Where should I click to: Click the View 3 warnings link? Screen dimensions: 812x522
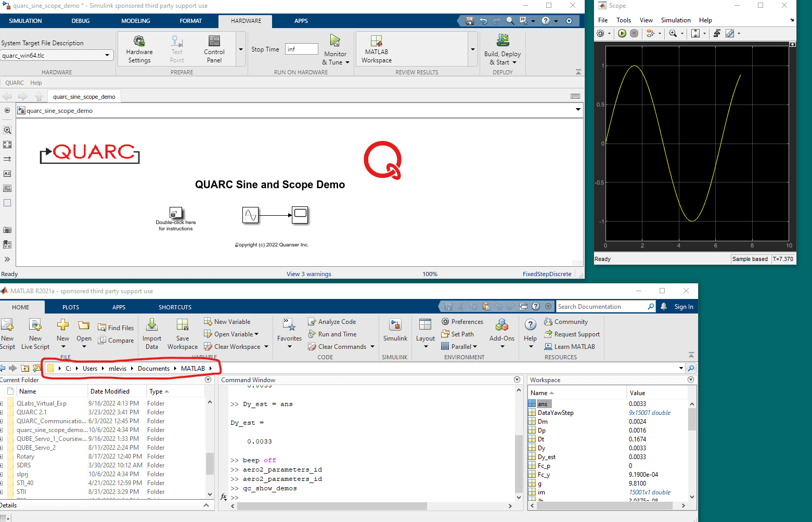308,274
